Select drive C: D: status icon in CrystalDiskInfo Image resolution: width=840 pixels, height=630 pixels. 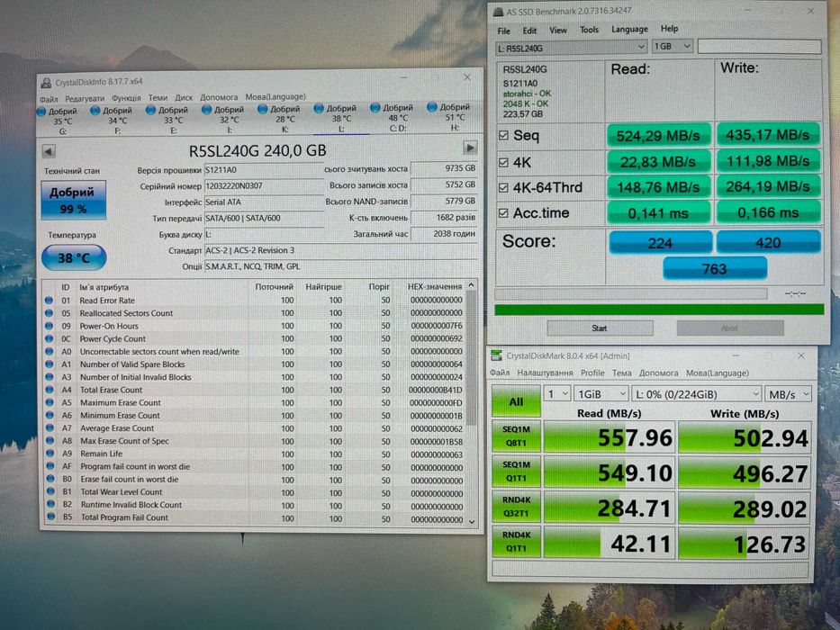pyautogui.click(x=375, y=108)
